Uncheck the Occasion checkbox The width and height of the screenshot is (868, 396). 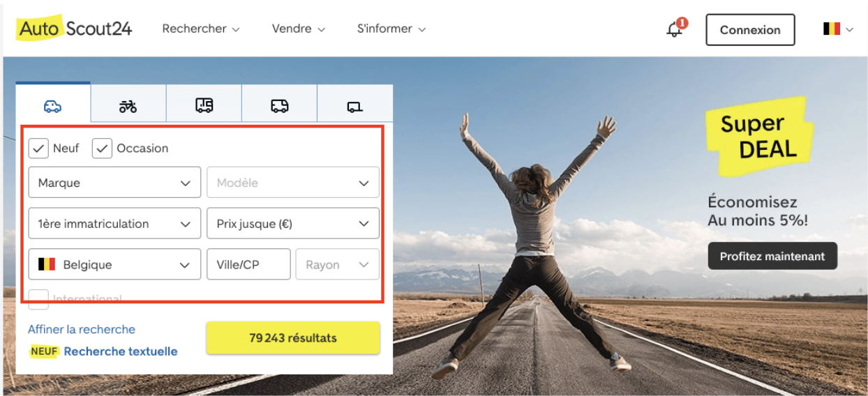[102, 148]
